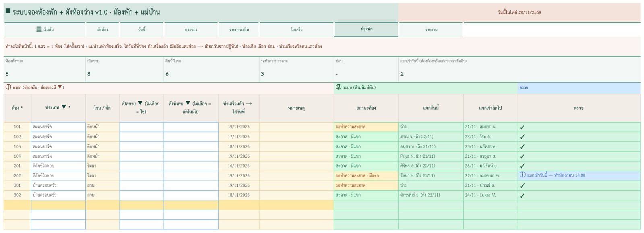Switch to the ผังห้อง tab
This screenshot has width=644, height=233.
pos(103,30)
